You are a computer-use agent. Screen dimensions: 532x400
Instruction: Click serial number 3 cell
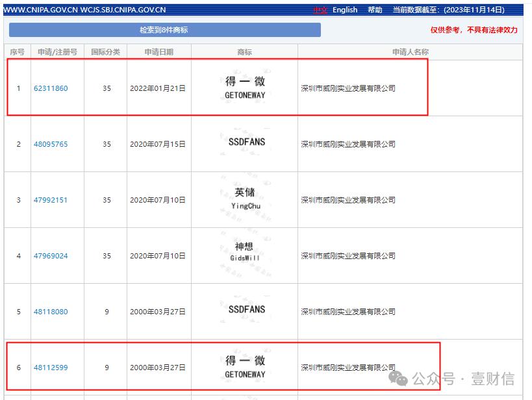tap(18, 200)
